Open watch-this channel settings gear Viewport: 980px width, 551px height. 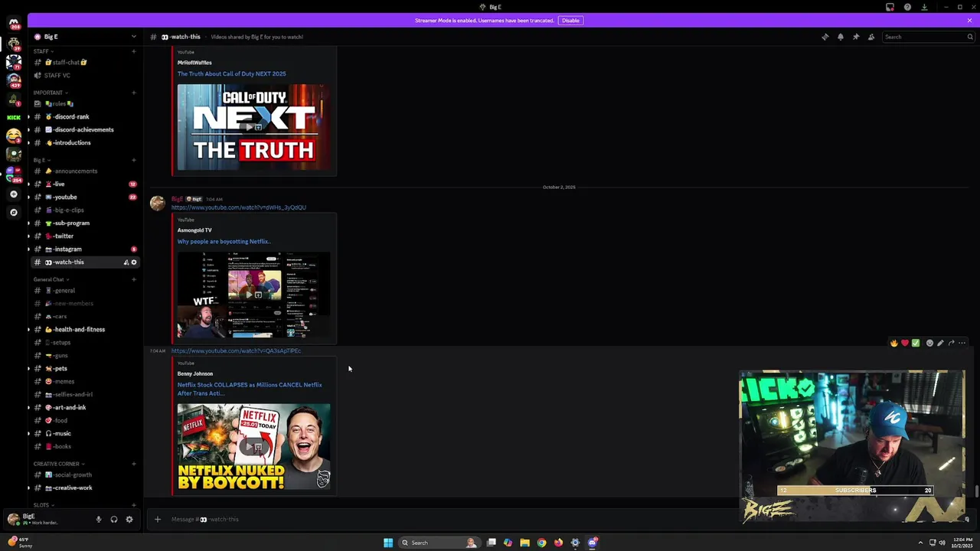tap(134, 262)
